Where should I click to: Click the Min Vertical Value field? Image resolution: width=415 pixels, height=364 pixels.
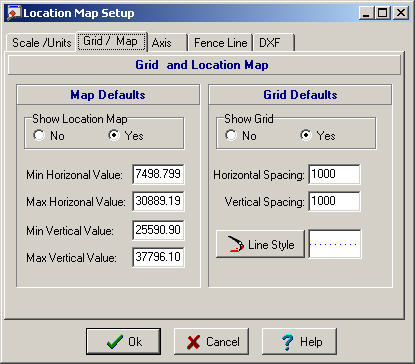(158, 230)
